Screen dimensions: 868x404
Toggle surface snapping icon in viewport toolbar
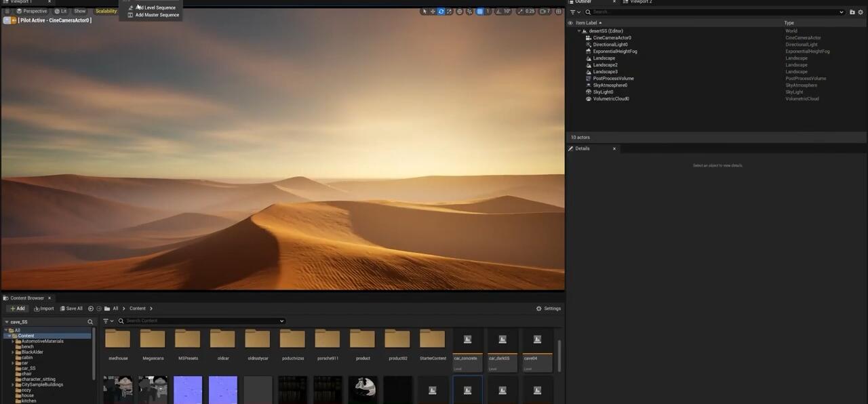click(469, 12)
